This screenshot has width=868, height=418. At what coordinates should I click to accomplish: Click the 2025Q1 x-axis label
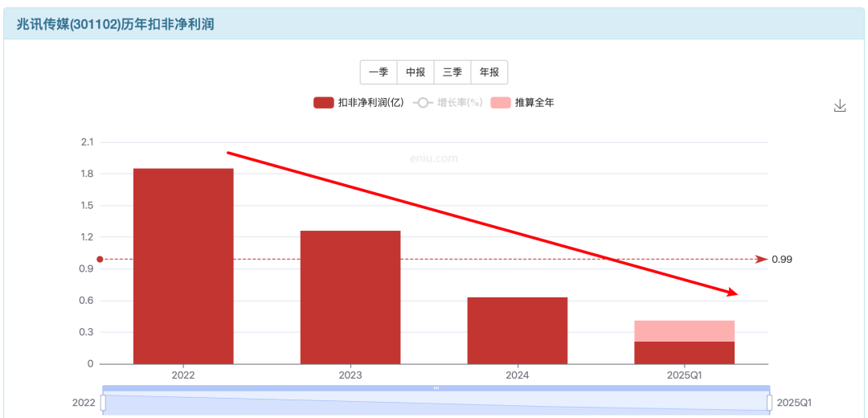coord(684,375)
